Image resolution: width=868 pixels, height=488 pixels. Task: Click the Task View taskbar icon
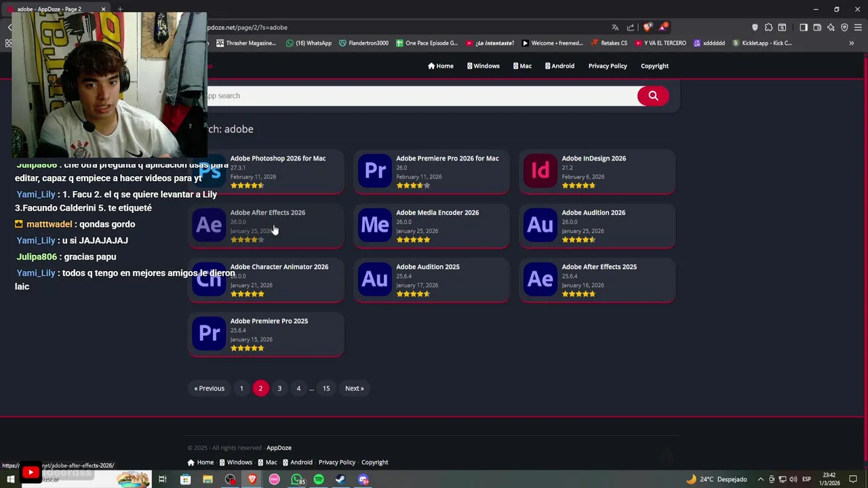[163, 479]
